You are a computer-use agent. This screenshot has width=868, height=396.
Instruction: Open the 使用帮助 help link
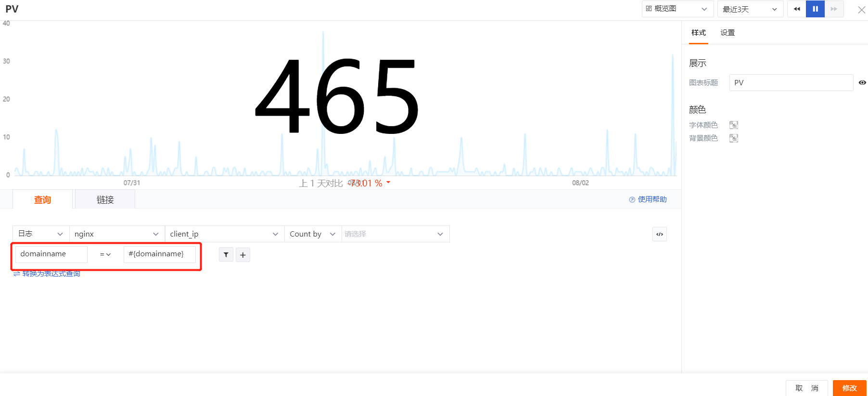click(x=648, y=199)
